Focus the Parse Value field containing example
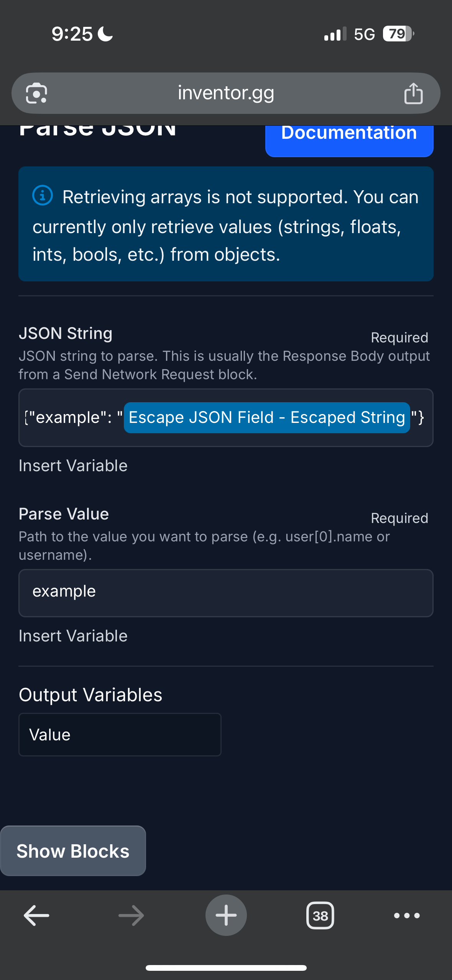The image size is (452, 980). tap(226, 593)
